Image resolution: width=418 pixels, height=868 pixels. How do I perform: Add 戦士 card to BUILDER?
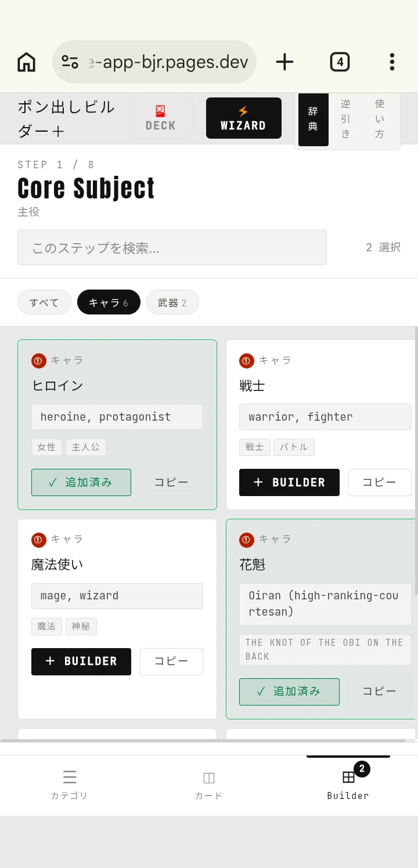tap(289, 482)
